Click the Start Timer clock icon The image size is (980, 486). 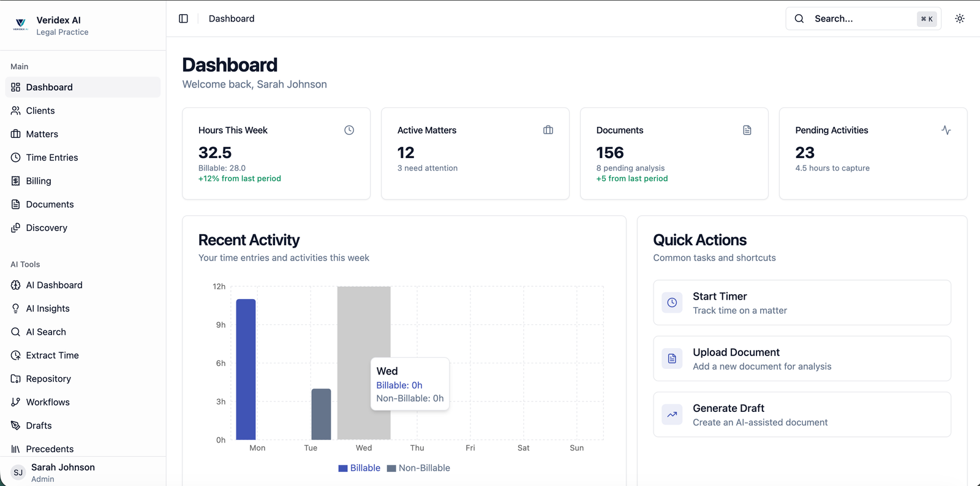(672, 303)
